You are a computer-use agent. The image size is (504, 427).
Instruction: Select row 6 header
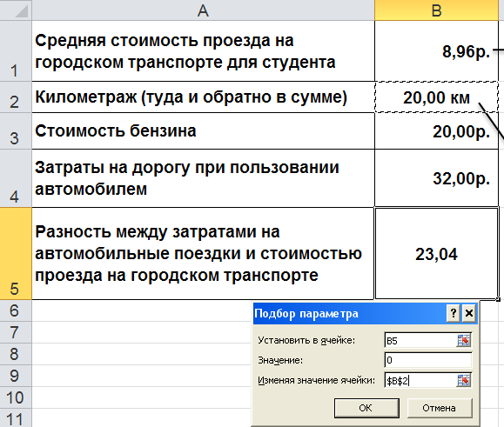point(16,310)
